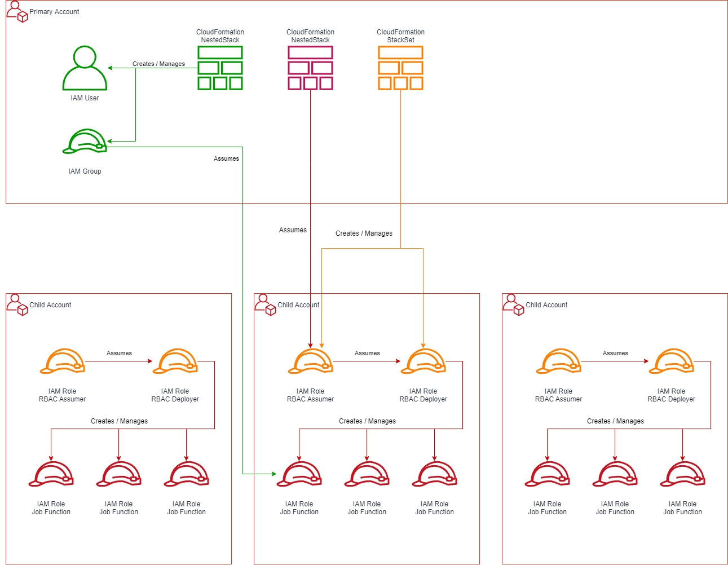Click 'IAM Role RBAC Deployer' label in middle Child Account
728x565 pixels.
tap(423, 395)
